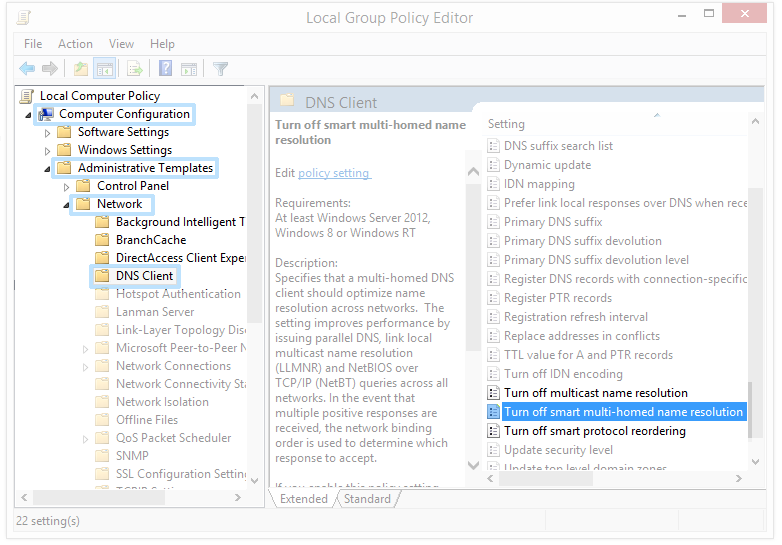Screen dimensions: 782x545
Task: Expand the QoS Packet Scheduler node
Action: (85, 439)
